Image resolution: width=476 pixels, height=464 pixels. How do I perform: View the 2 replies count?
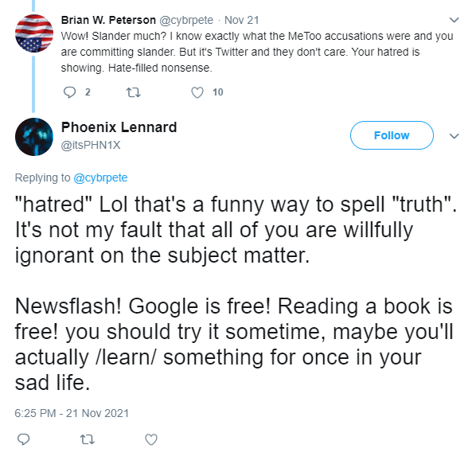click(x=88, y=92)
